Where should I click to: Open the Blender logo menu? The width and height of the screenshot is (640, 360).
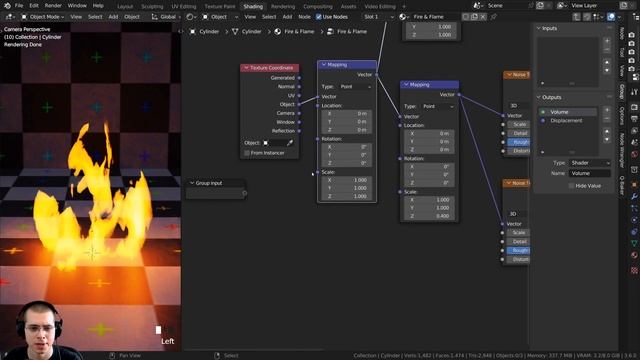click(7, 6)
